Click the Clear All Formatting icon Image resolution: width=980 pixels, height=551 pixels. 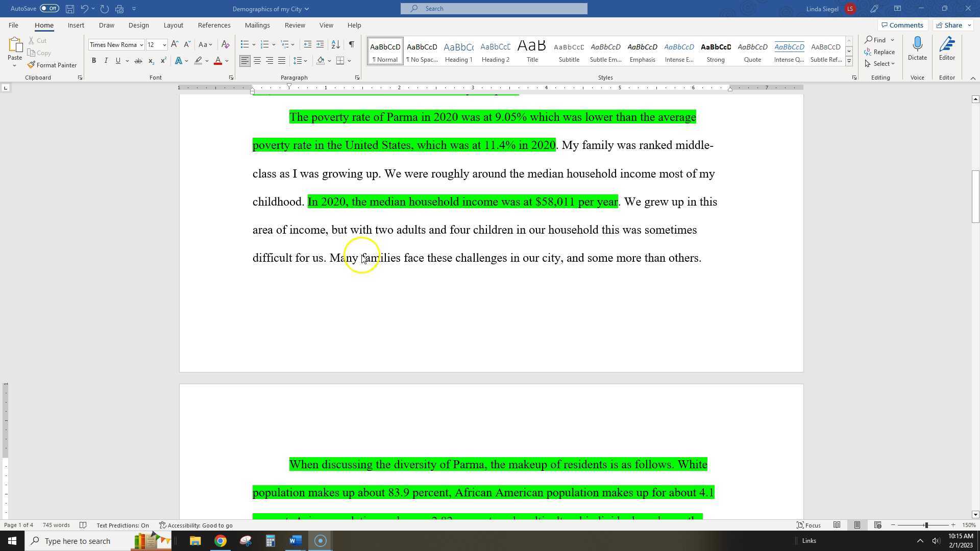tap(225, 45)
